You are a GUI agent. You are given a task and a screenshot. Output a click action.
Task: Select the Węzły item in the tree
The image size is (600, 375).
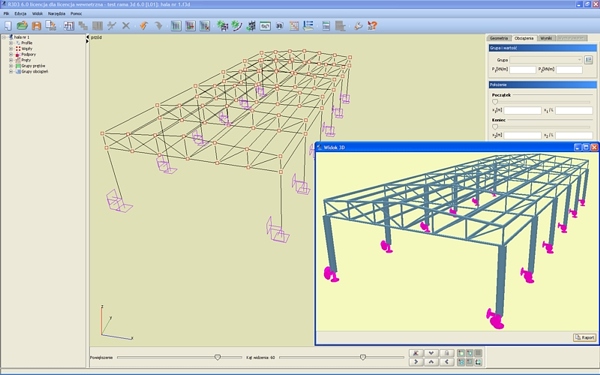pyautogui.click(x=27, y=49)
